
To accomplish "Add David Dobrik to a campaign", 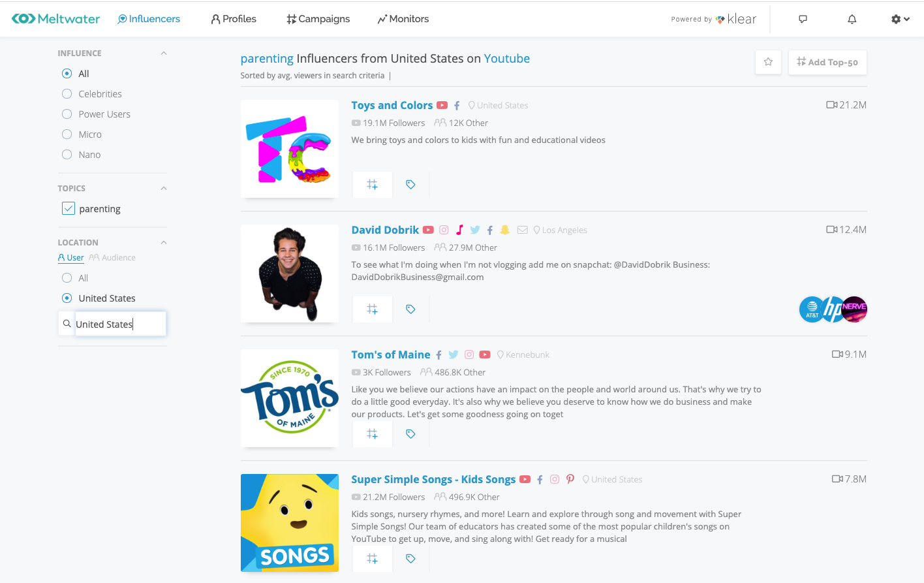I will [373, 309].
